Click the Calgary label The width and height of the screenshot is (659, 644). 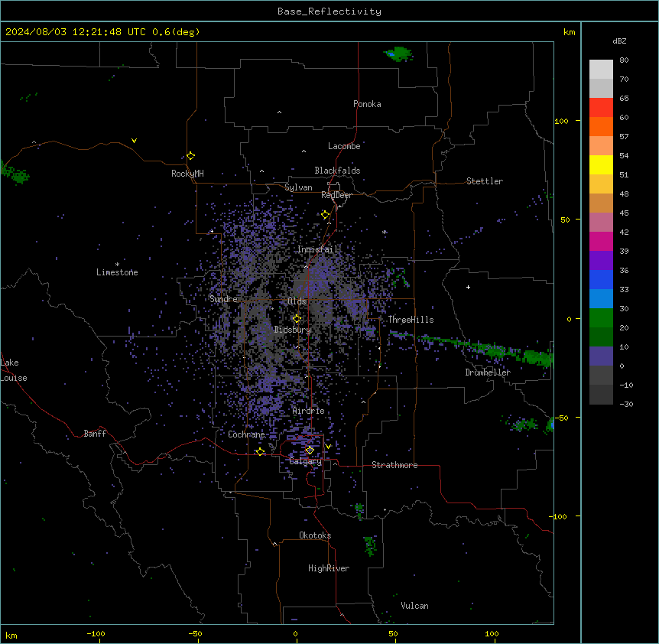tap(306, 461)
